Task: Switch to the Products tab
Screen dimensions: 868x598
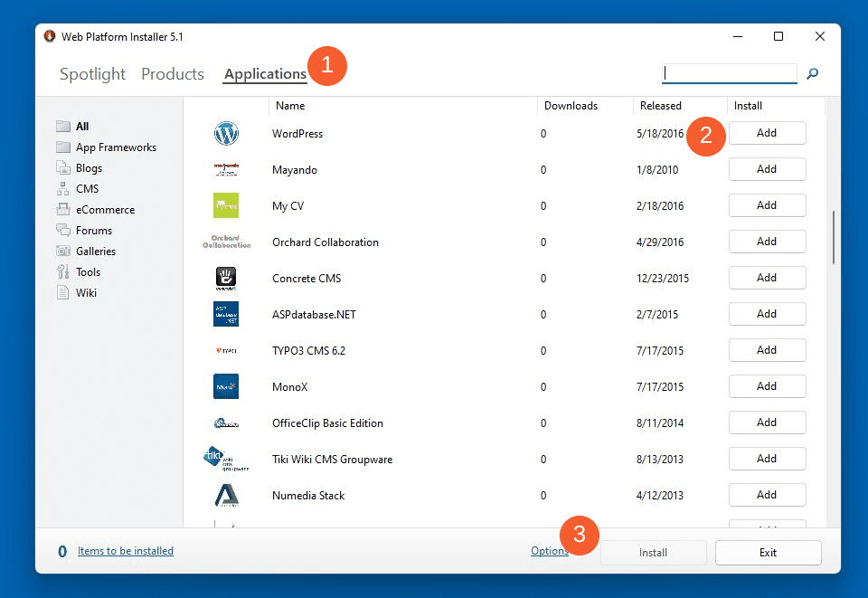Action: point(172,74)
